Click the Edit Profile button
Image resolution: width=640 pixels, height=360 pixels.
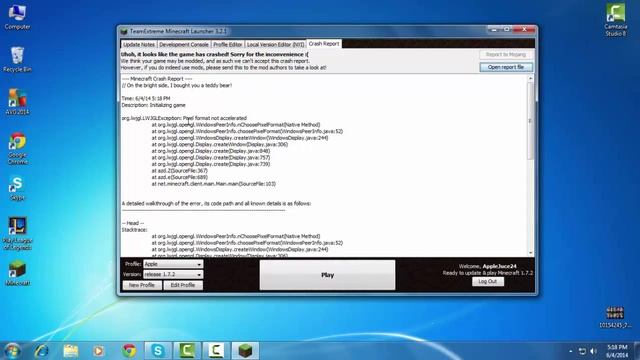click(182, 285)
